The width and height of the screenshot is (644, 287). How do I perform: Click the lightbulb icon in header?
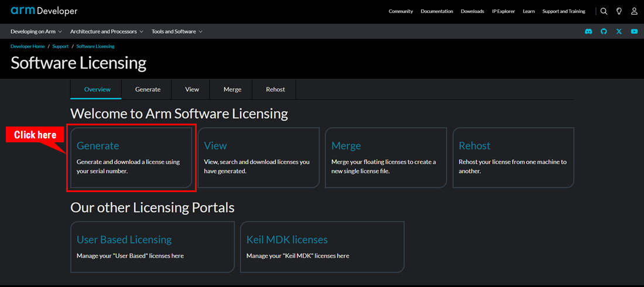click(619, 11)
